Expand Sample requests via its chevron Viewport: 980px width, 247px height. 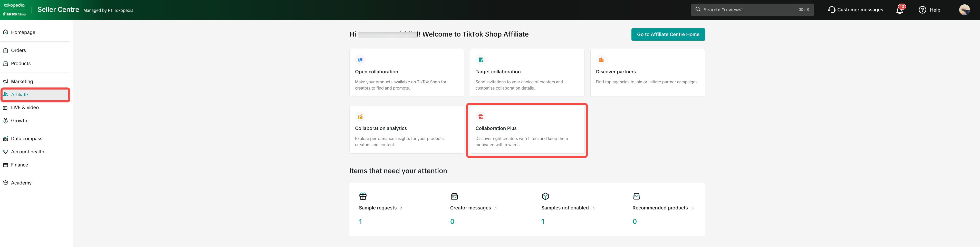click(x=401, y=208)
